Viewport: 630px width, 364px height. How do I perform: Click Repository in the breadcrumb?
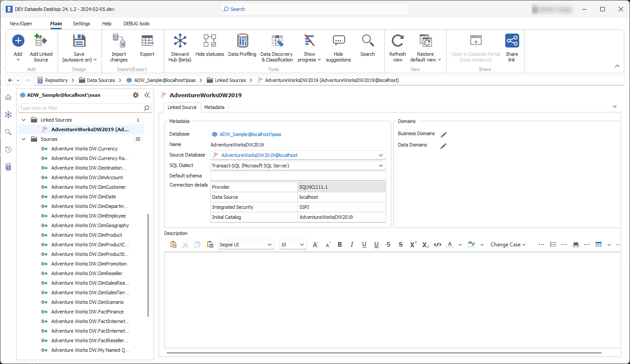[x=56, y=80]
